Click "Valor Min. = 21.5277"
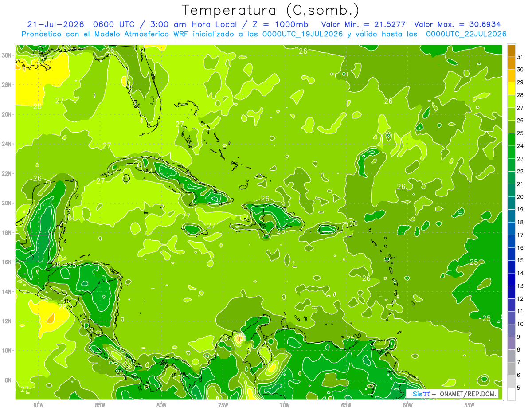 [363, 24]
